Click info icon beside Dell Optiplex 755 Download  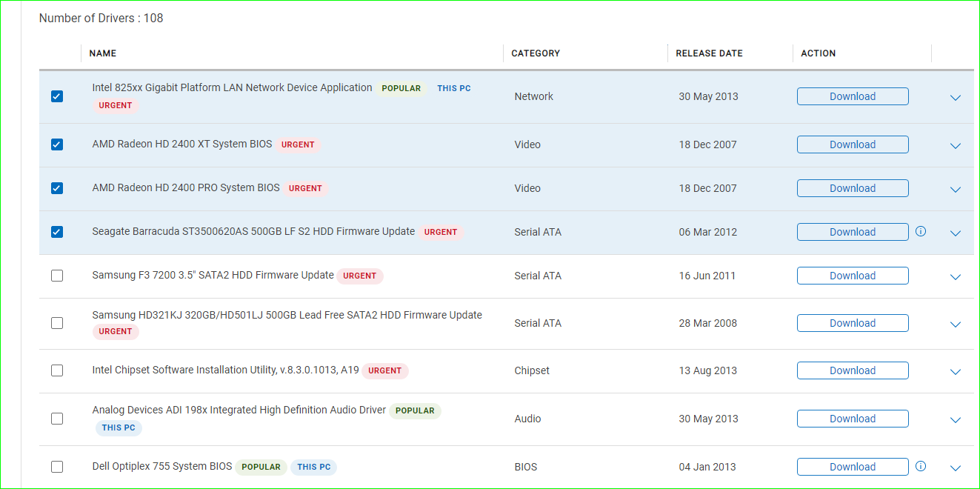[921, 466]
